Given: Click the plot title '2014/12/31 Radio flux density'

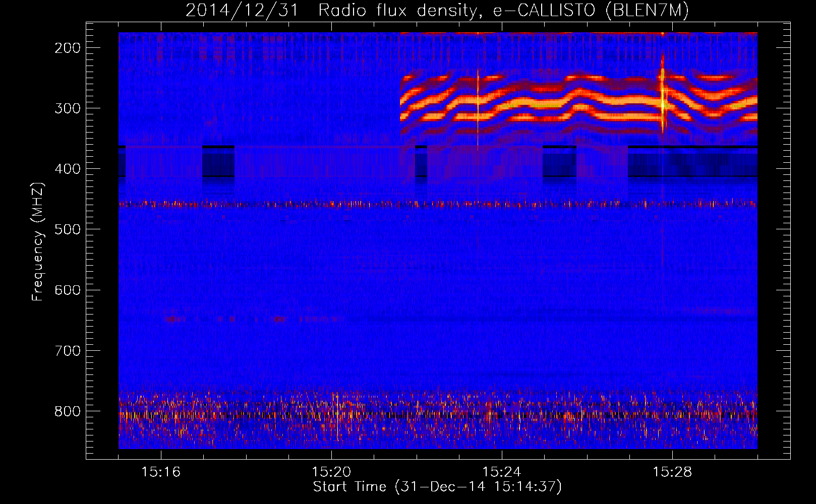Looking at the screenshot, I should 437,11.
